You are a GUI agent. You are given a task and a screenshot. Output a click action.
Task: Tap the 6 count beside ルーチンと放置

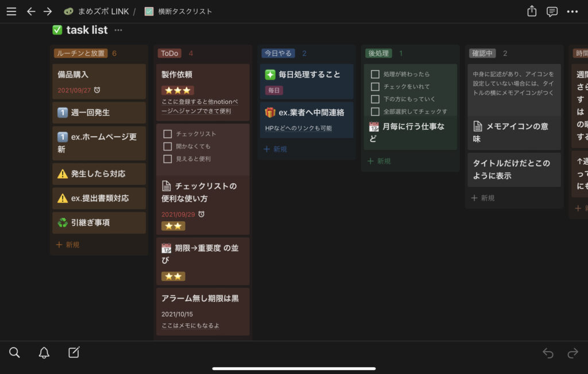click(114, 53)
